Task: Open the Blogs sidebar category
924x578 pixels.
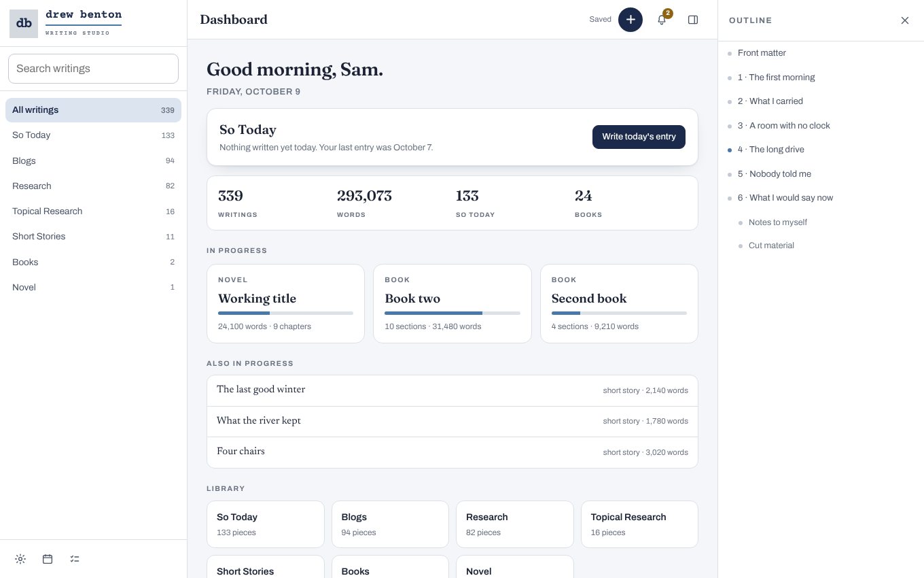Action: point(93,160)
